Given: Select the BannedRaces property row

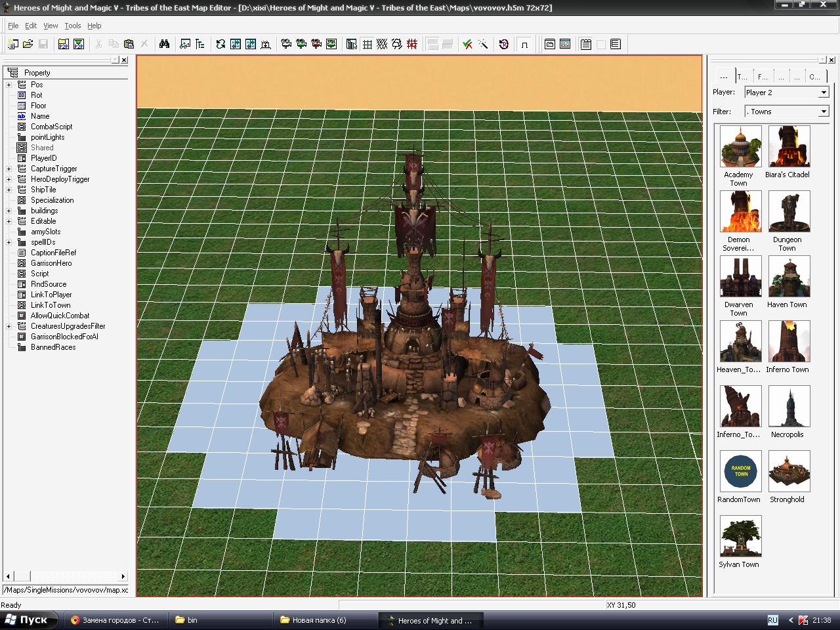Looking at the screenshot, I should [x=52, y=347].
